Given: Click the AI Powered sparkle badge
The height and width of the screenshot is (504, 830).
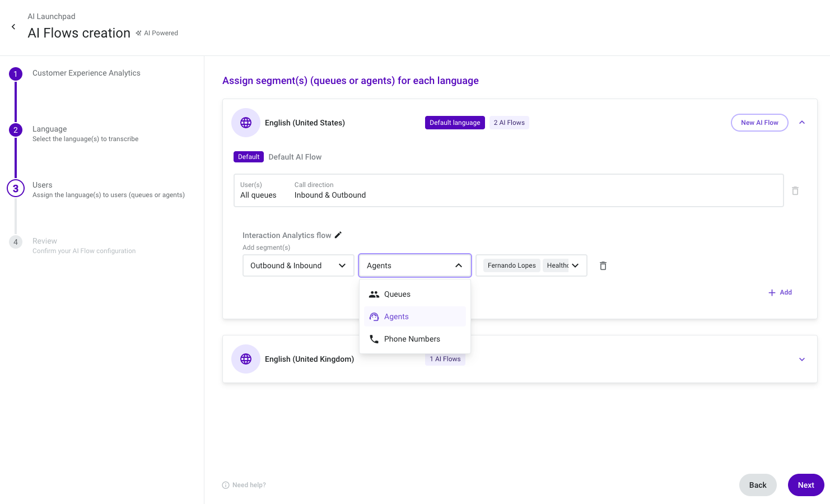Looking at the screenshot, I should 157,33.
